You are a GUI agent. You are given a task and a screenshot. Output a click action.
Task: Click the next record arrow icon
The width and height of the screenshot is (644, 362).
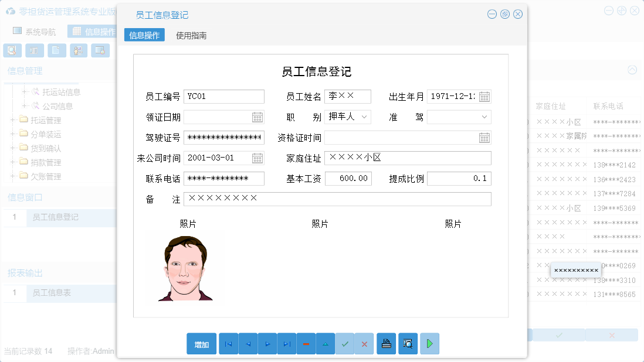[267, 344]
